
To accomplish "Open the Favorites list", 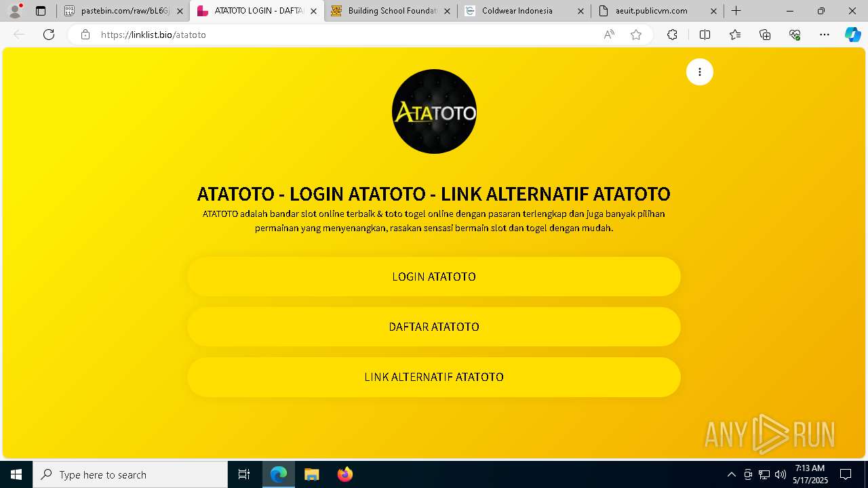I will click(735, 35).
